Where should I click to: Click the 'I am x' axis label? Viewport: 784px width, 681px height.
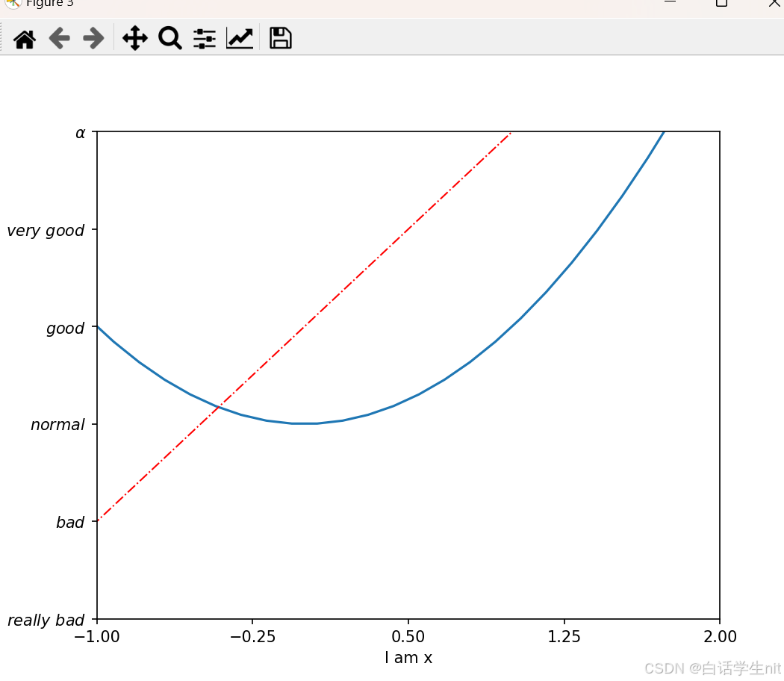pyautogui.click(x=408, y=658)
